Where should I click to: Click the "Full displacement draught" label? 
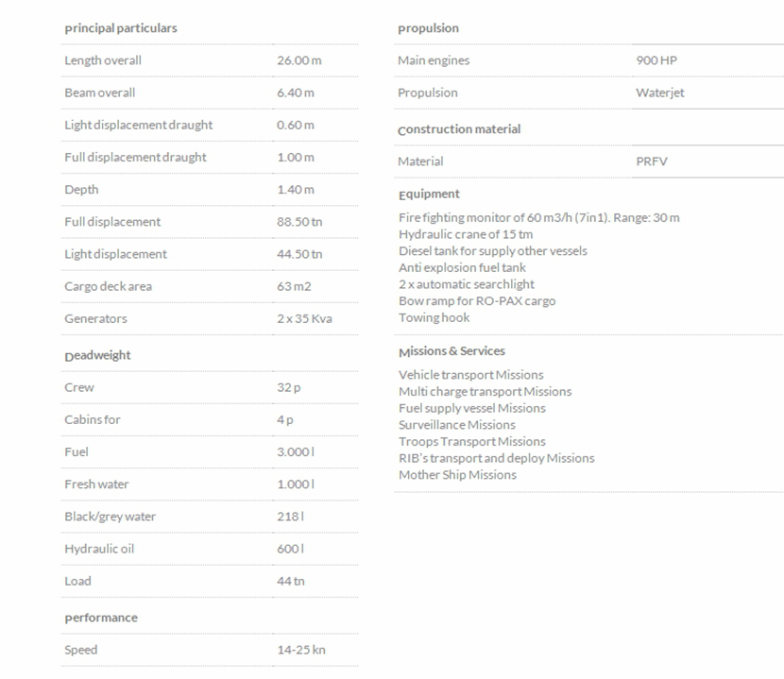click(135, 157)
